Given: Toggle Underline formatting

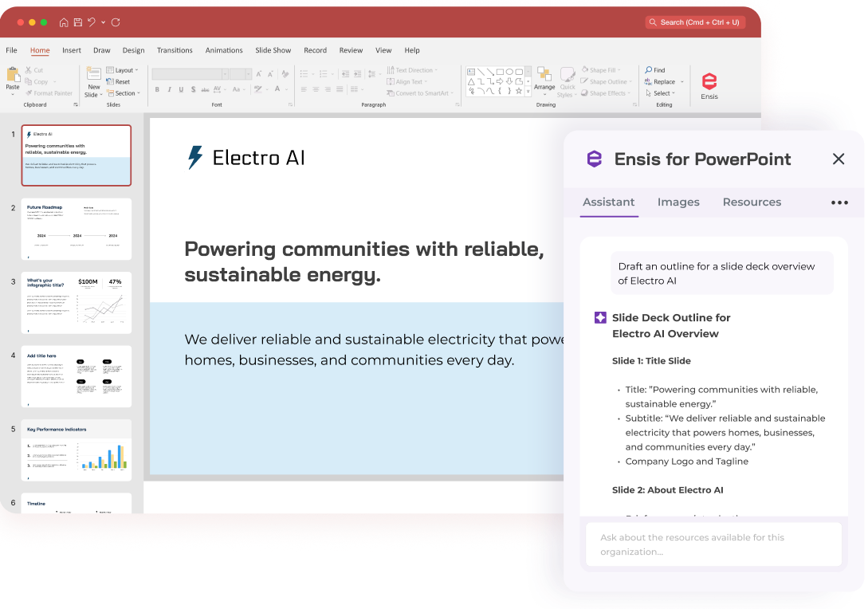Looking at the screenshot, I should [181, 89].
